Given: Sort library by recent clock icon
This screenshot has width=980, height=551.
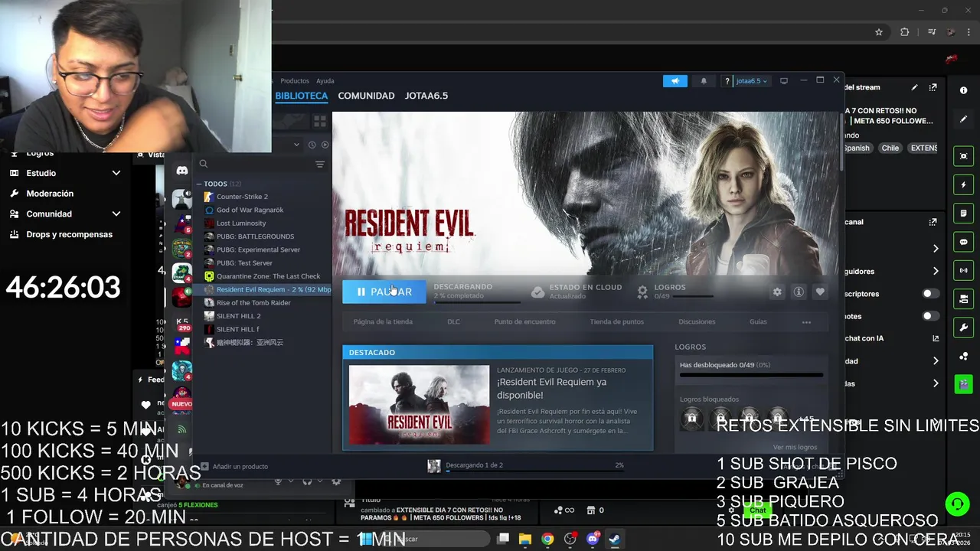Looking at the screenshot, I should (312, 145).
